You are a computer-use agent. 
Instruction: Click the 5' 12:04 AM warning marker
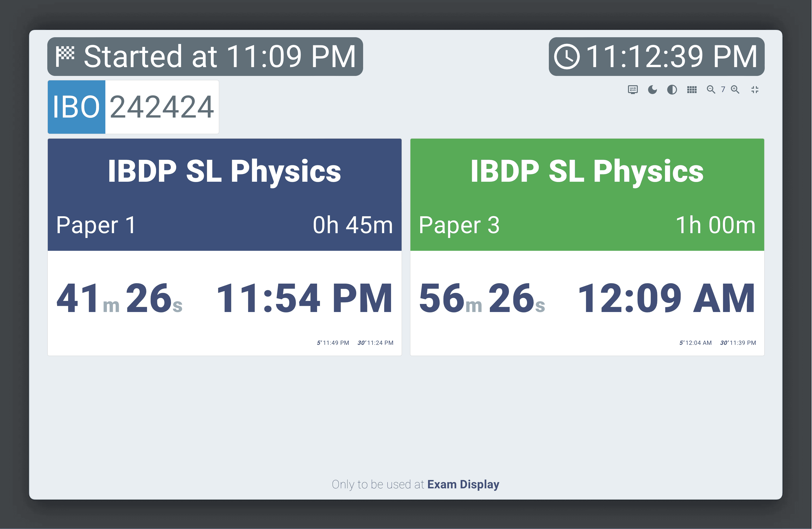(695, 343)
